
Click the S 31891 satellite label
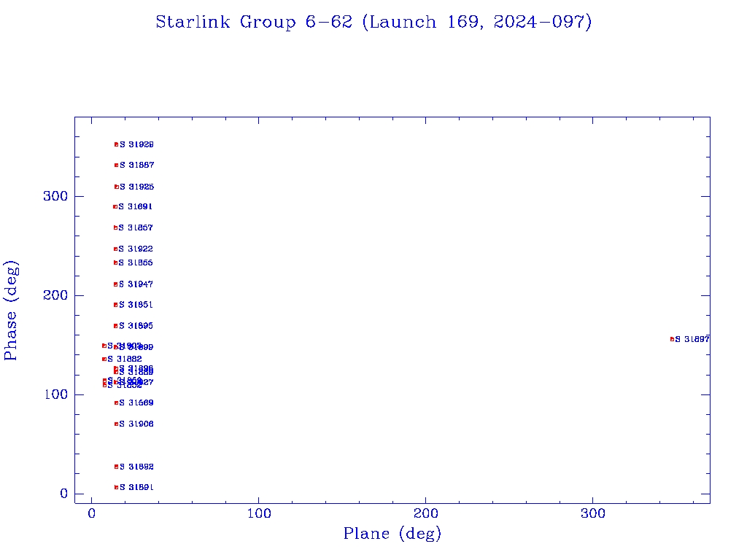click(x=136, y=487)
